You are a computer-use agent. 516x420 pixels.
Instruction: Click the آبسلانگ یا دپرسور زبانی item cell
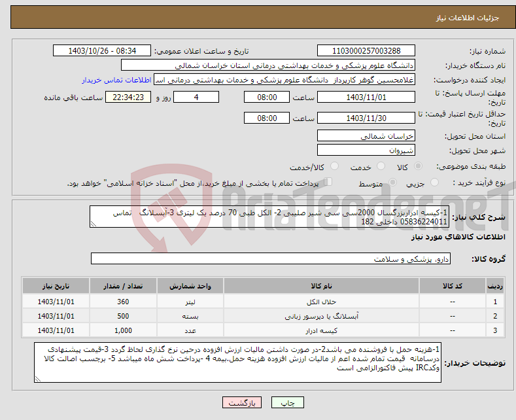tap(321, 316)
